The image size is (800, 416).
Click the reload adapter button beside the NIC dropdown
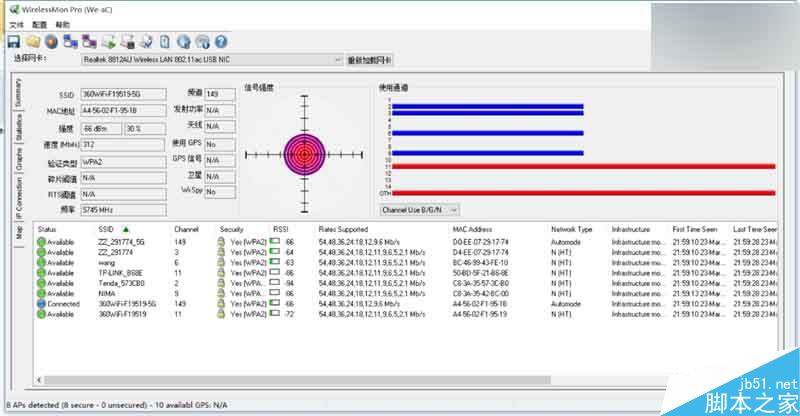369,60
